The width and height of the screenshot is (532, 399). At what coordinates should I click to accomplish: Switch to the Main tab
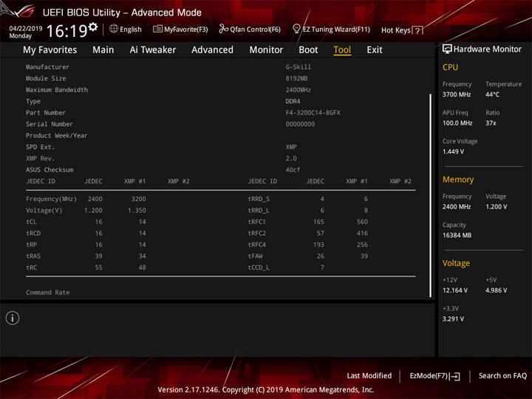pyautogui.click(x=103, y=50)
